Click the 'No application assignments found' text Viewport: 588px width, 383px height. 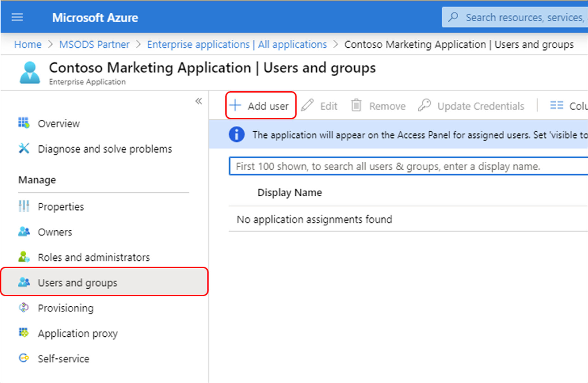pos(314,219)
